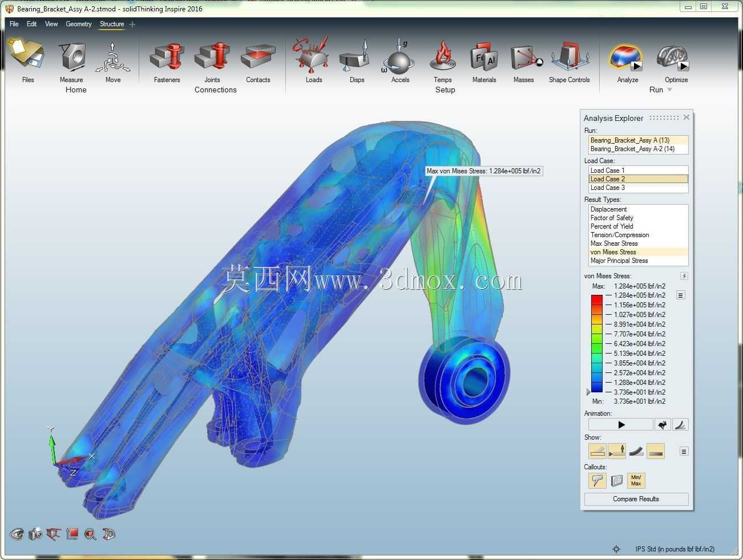Click the animation deformation scale icon
The height and width of the screenshot is (560, 743).
pyautogui.click(x=680, y=424)
